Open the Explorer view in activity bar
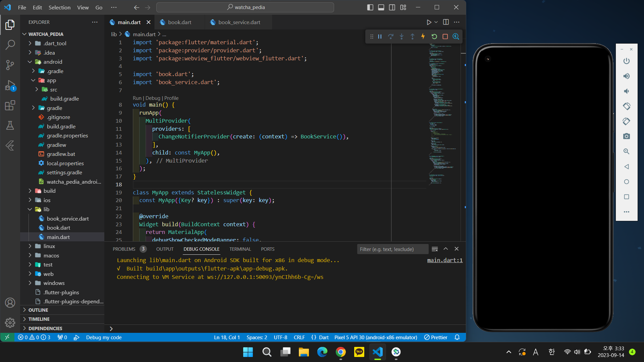The height and width of the screenshot is (362, 644). 10,24
